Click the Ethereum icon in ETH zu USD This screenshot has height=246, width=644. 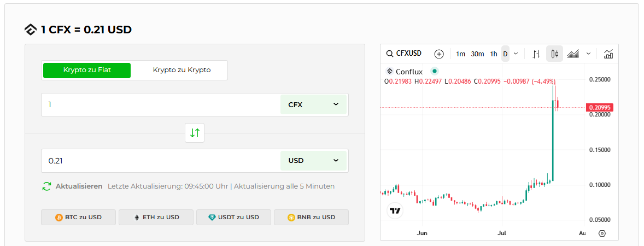[137, 217]
